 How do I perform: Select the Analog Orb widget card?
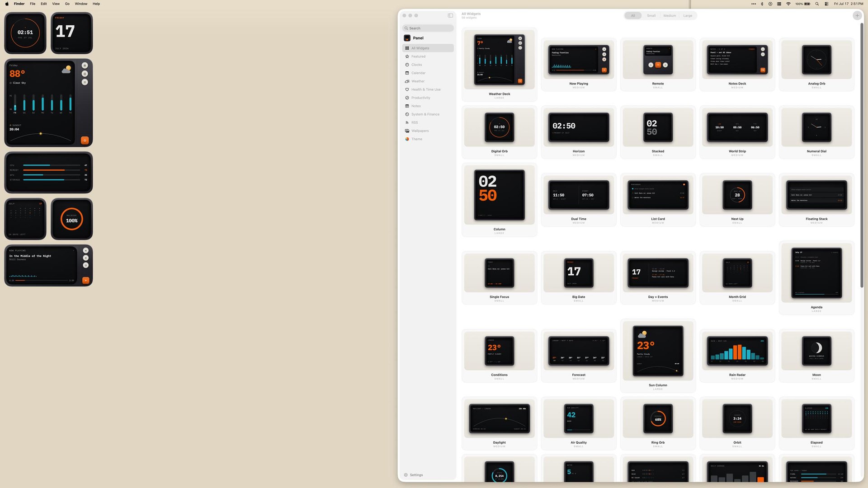pyautogui.click(x=816, y=64)
